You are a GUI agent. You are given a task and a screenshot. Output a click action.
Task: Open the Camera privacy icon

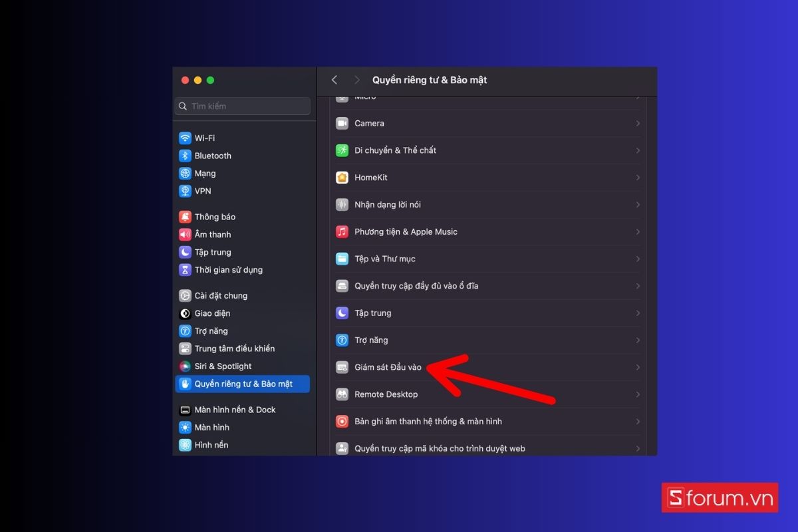[x=342, y=123]
